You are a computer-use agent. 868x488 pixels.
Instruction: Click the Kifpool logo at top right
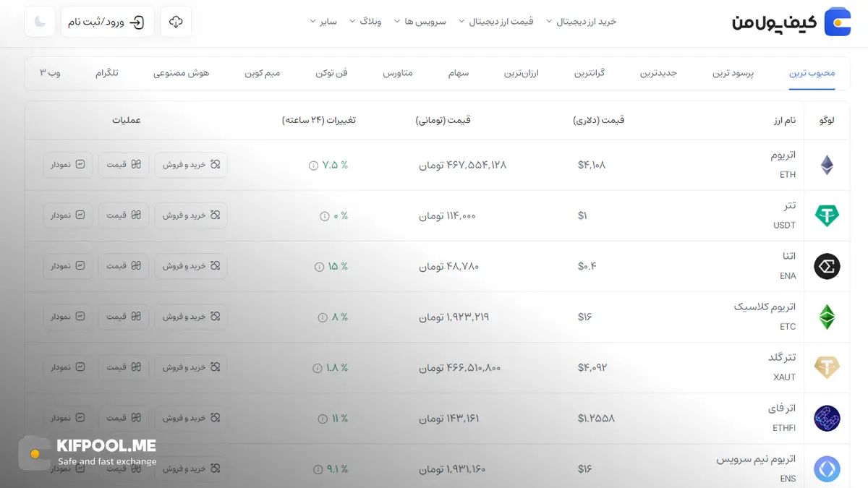pos(837,22)
